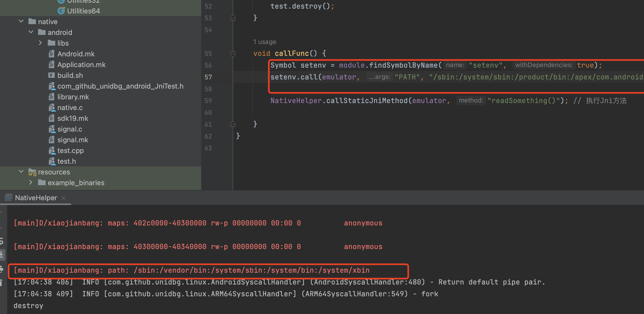
Task: Expand the example_binaries folder
Action: coord(31,183)
